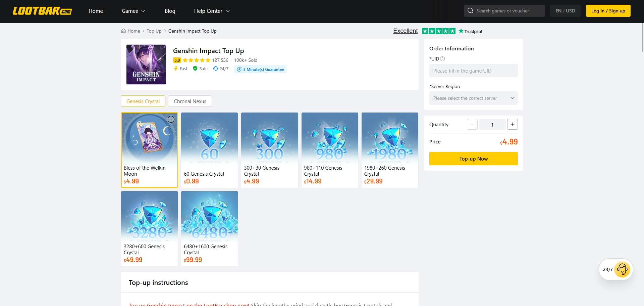Open the Server Region dropdown
644x306 pixels.
(x=474, y=98)
